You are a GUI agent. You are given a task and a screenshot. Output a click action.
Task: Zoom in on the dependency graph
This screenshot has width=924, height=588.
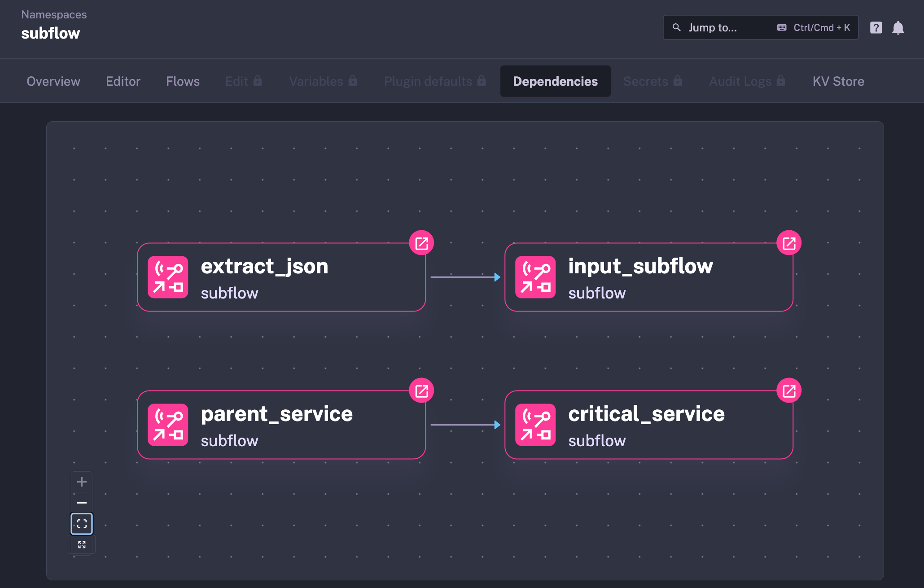point(82,482)
